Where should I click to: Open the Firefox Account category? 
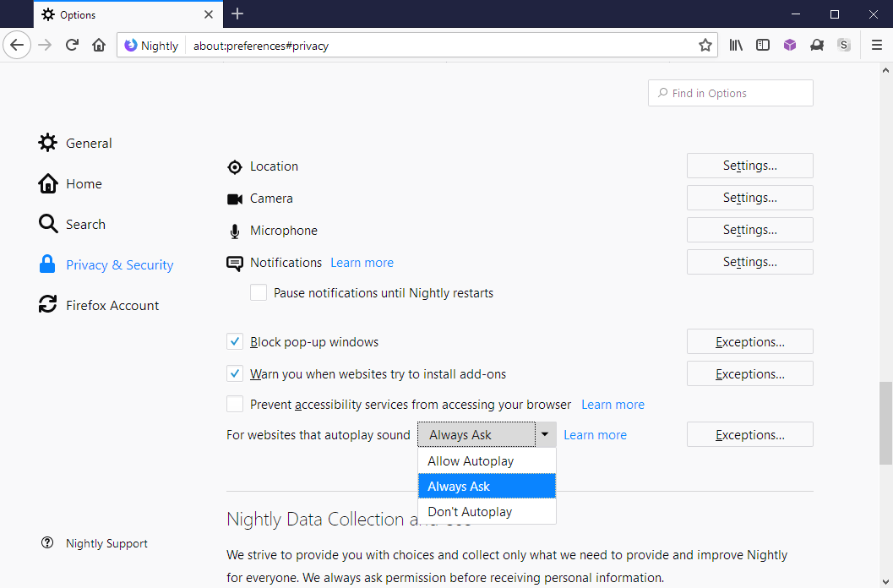coord(112,305)
